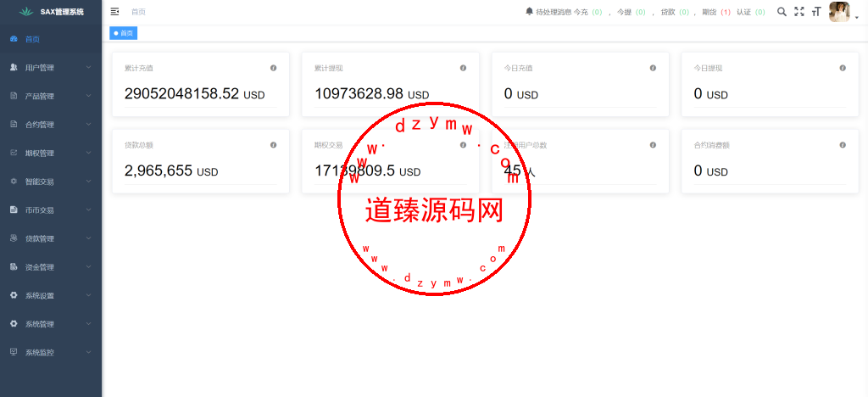Click the 贷款管理 sidebar coins icon
Screen dimensions: 868x397
click(14, 238)
